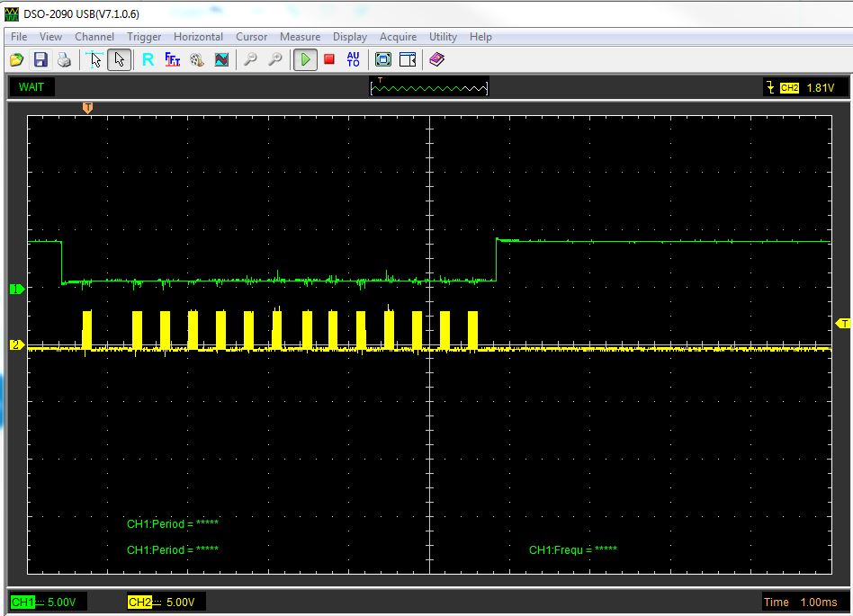Click the second magnifier zoom icon
Screen dimensions: 853x616
click(276, 59)
